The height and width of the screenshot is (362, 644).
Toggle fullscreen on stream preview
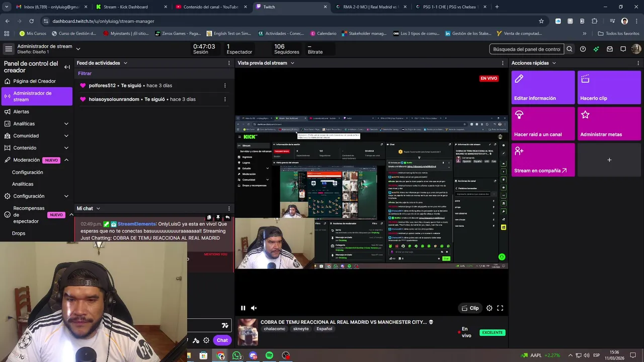point(500,308)
